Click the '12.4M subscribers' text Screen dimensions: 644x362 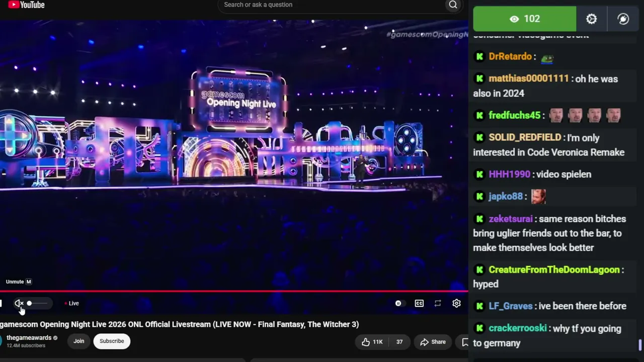coord(26,346)
